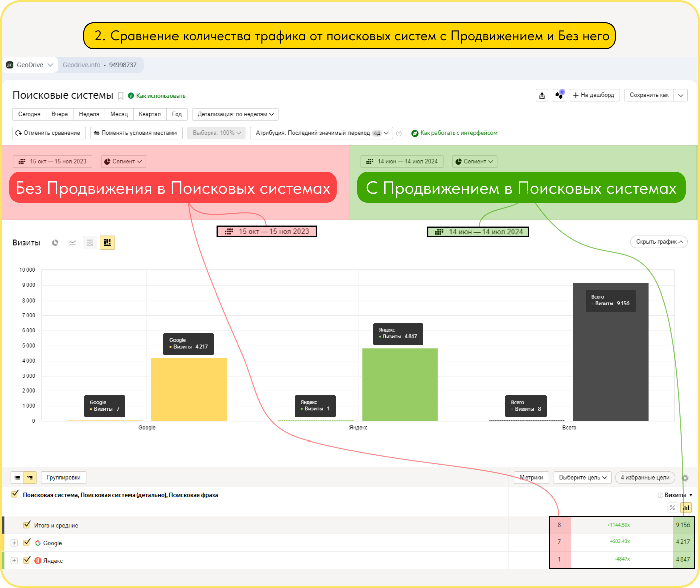The width and height of the screenshot is (700, 588).
Task: Switch chart to line view
Action: pyautogui.click(x=73, y=243)
